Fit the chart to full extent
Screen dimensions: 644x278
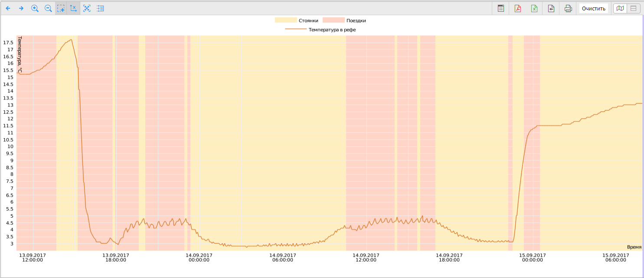coord(87,8)
